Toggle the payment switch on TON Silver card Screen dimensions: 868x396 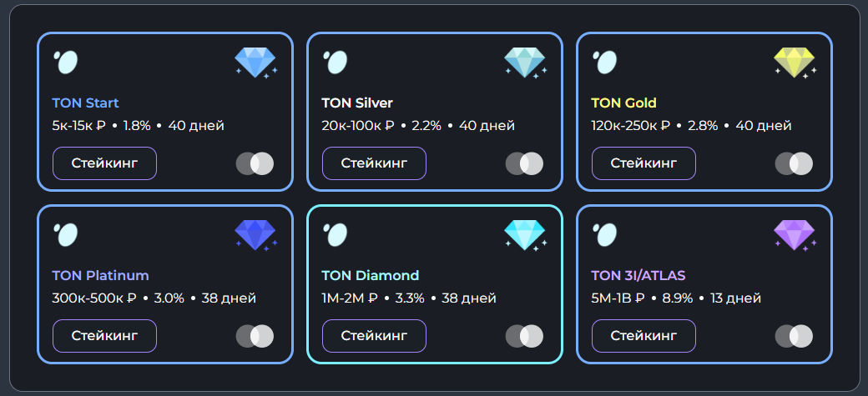tap(524, 163)
